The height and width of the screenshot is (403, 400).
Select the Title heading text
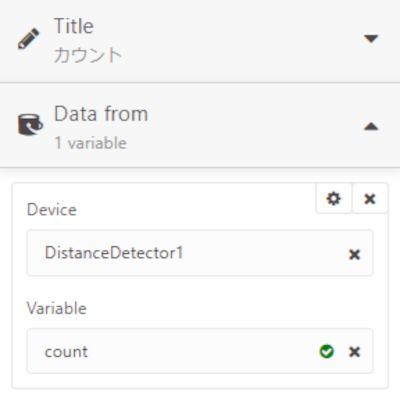(74, 26)
